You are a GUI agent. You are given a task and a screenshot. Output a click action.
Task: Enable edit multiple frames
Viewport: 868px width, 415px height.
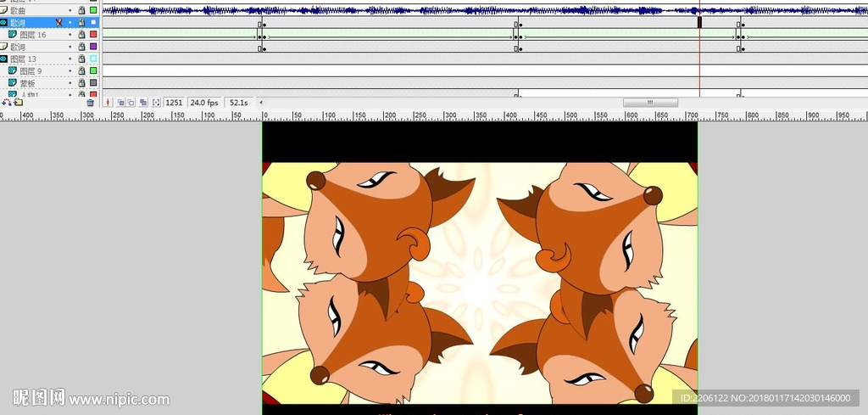coord(143,103)
